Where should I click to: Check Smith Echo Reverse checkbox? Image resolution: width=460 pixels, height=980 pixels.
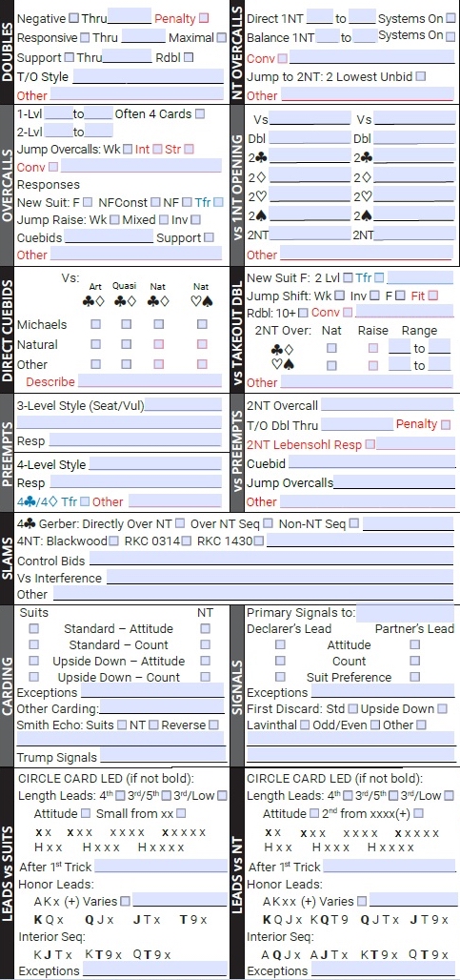tap(214, 725)
